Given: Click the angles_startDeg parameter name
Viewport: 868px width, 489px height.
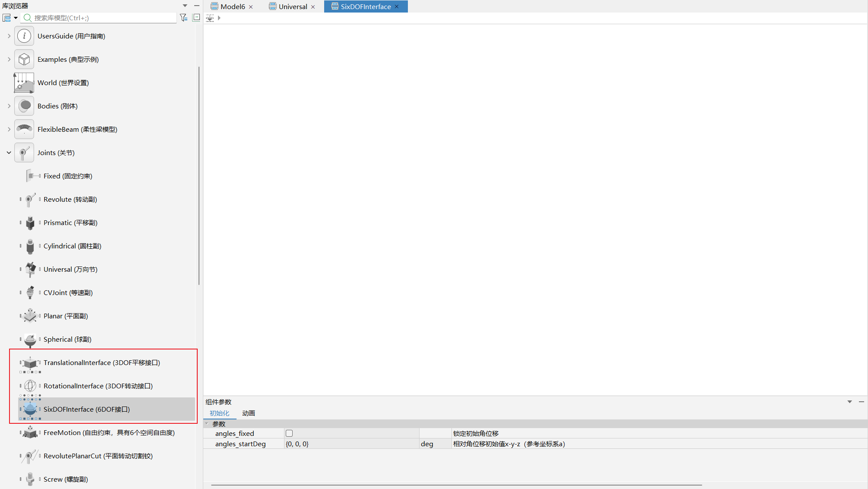Looking at the screenshot, I should click(240, 444).
